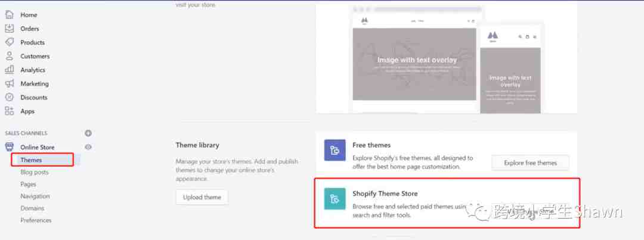This screenshot has width=644, height=240.
Task: Click the Marketing megaphone icon
Action: 10,83
